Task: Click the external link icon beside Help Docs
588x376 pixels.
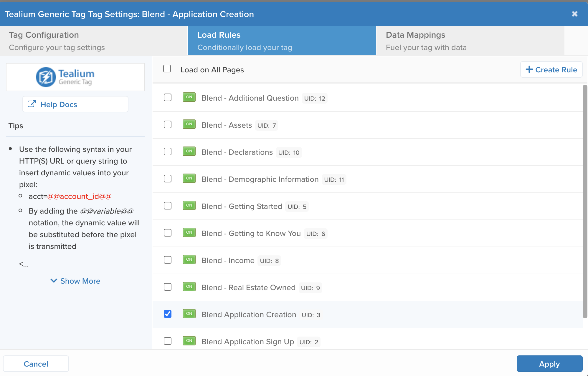Action: pyautogui.click(x=32, y=104)
